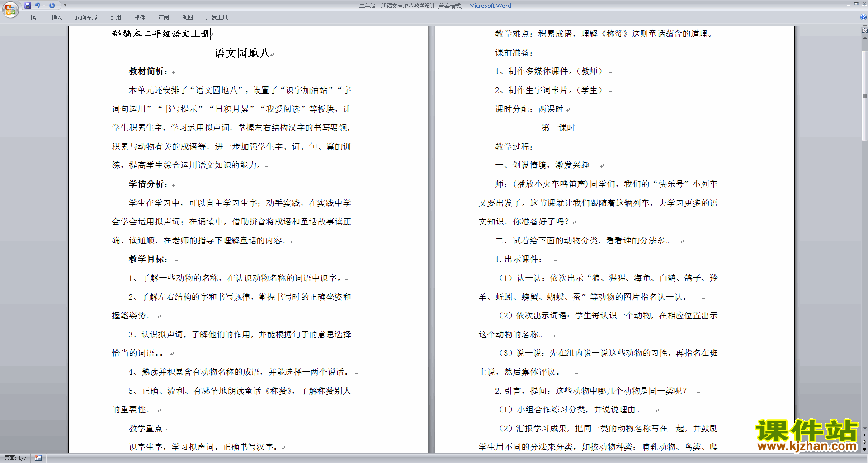
Task: Toggle the ruler icon above scrollbar
Action: (864, 31)
